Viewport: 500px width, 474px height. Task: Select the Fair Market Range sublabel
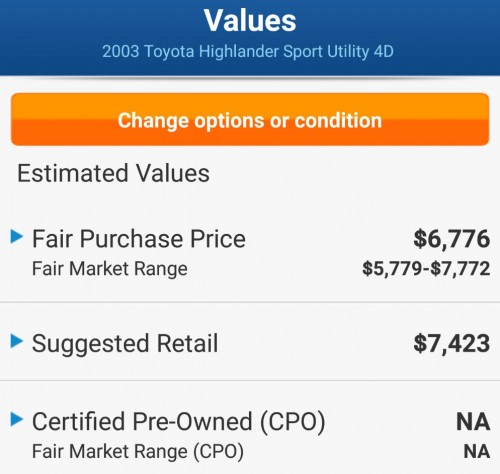point(110,268)
